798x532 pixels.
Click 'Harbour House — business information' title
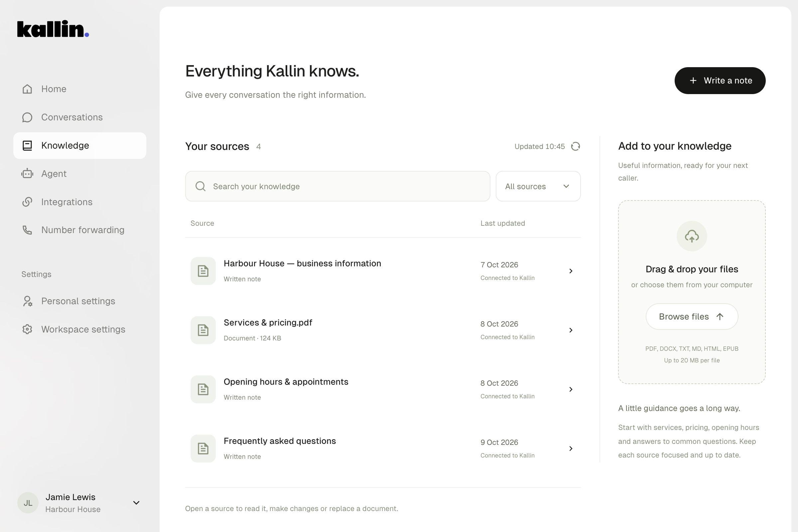(x=302, y=264)
